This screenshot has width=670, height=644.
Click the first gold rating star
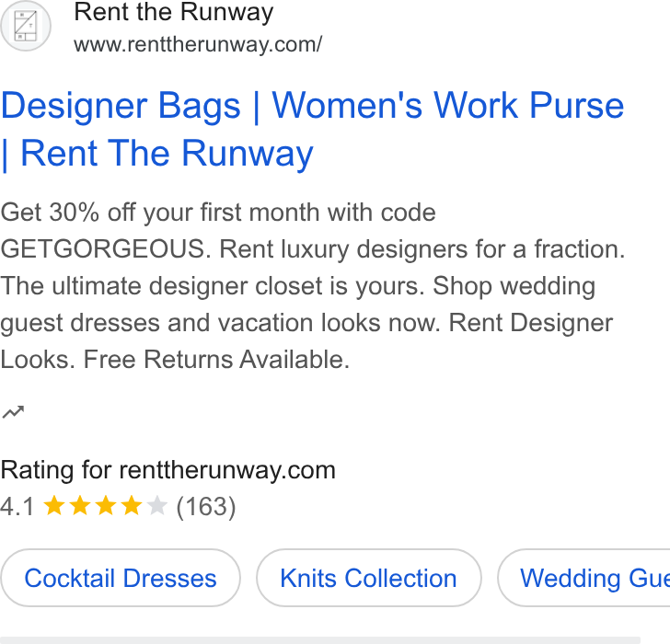point(54,506)
